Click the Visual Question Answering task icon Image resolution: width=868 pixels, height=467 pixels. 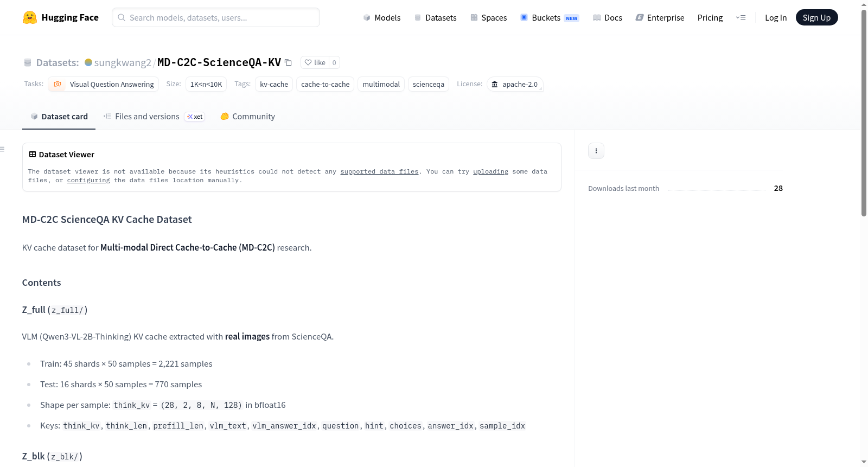(x=58, y=84)
